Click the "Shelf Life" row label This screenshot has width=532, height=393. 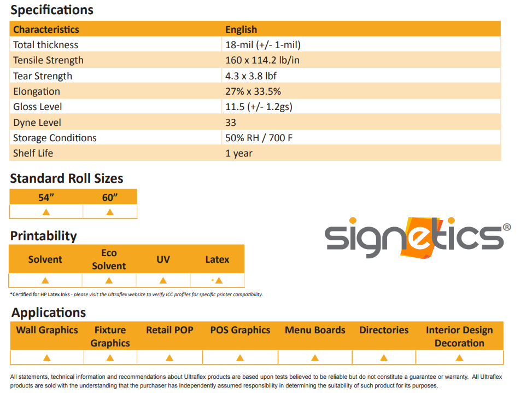pos(33,153)
